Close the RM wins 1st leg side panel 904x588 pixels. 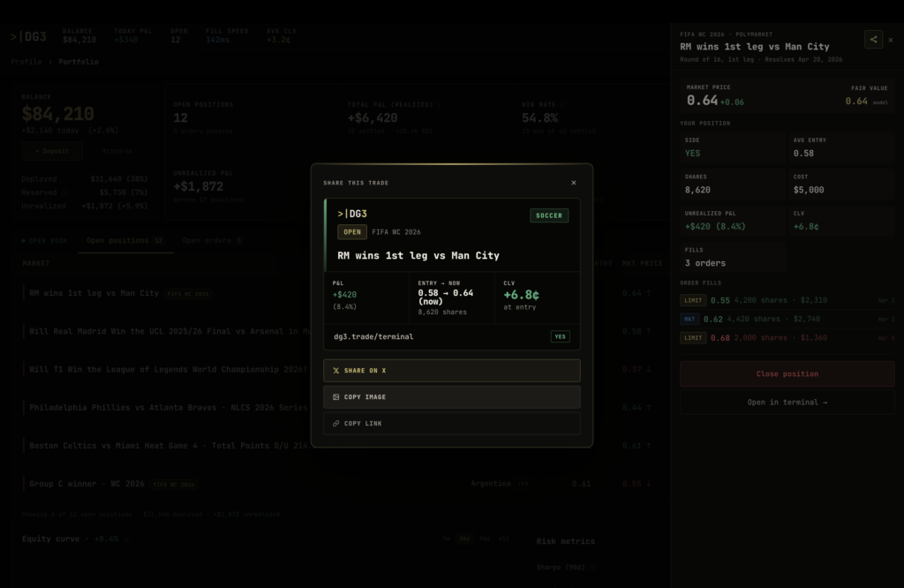[891, 40]
